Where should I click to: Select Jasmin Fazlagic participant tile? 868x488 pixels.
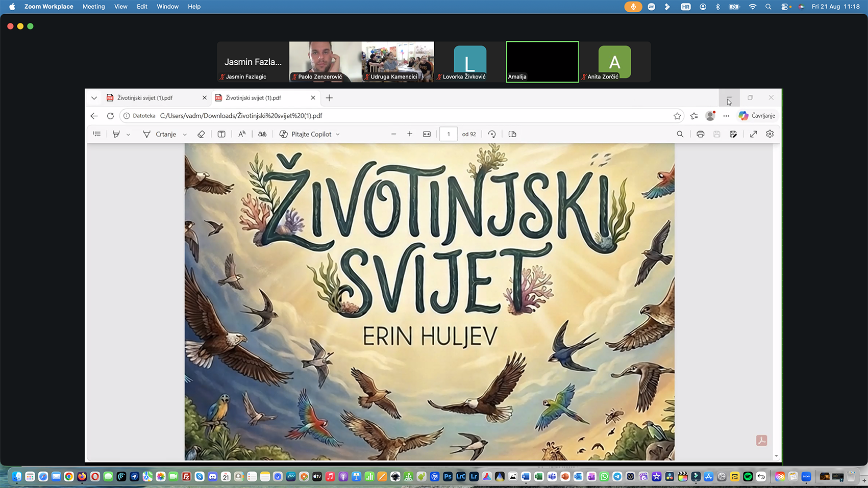[x=253, y=62]
